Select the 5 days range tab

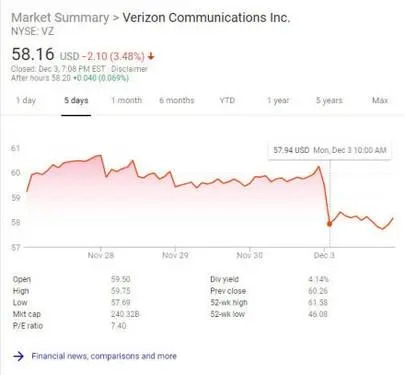click(x=76, y=100)
